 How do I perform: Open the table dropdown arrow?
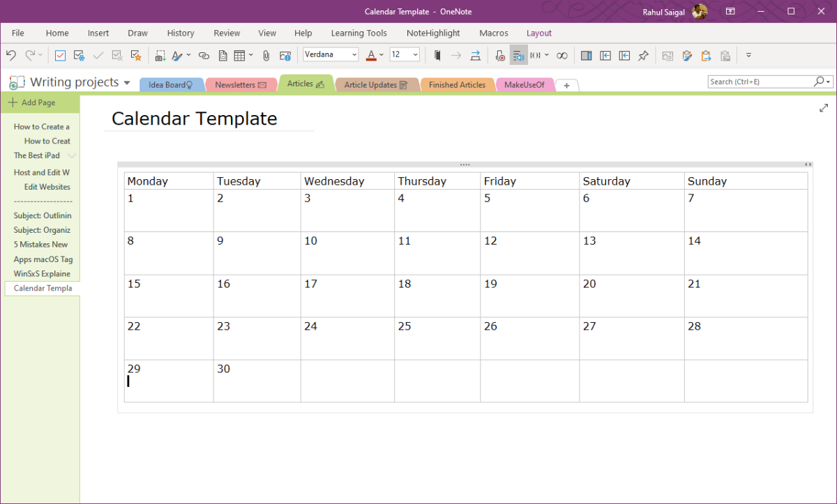tap(250, 55)
